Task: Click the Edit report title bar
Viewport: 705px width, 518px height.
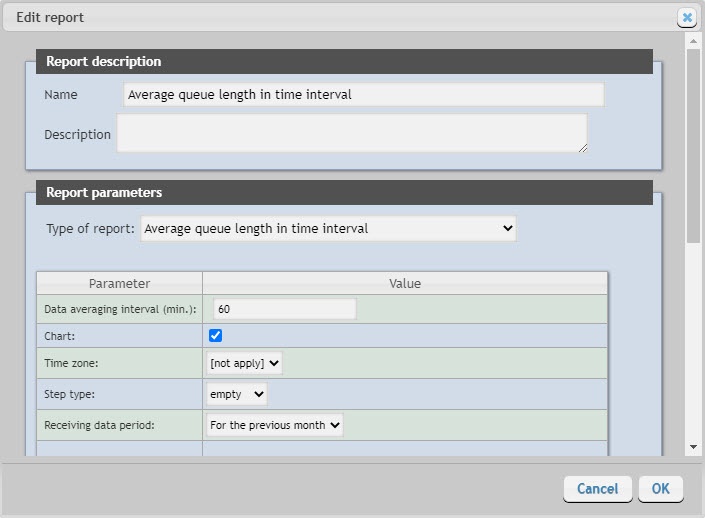Action: (x=330, y=17)
